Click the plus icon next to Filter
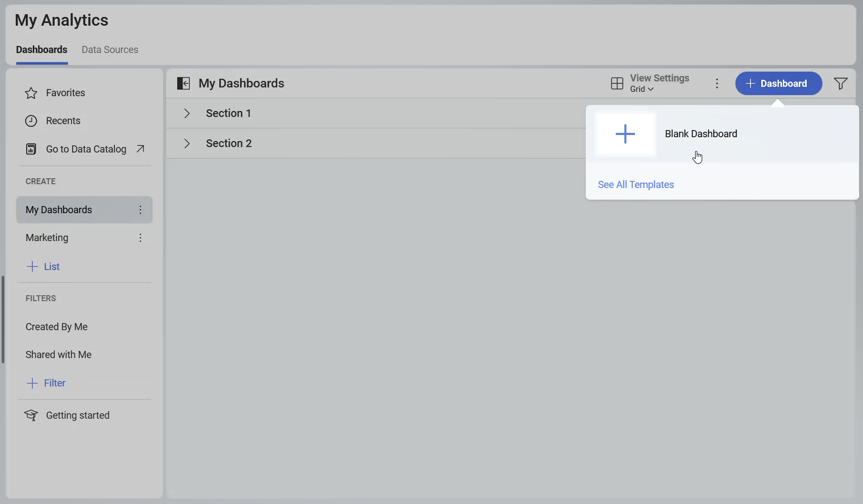 click(x=32, y=383)
